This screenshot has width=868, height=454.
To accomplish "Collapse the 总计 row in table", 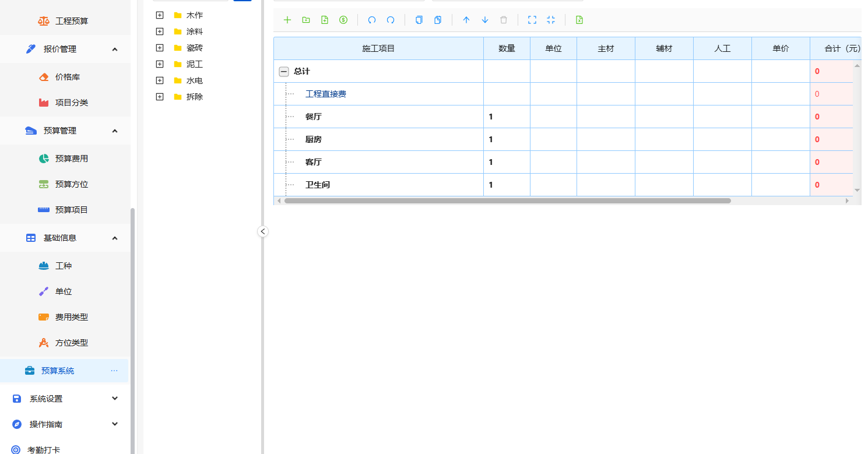I will (x=284, y=72).
